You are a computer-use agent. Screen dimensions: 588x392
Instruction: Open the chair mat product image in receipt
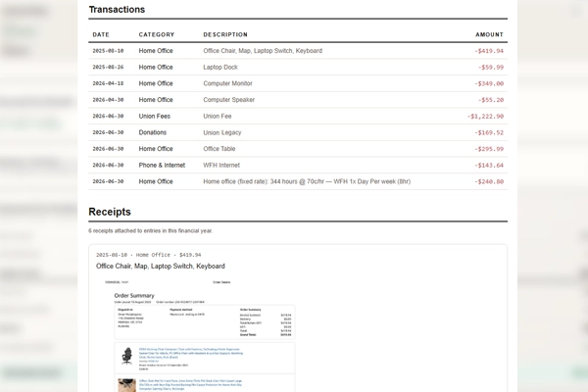(127, 385)
